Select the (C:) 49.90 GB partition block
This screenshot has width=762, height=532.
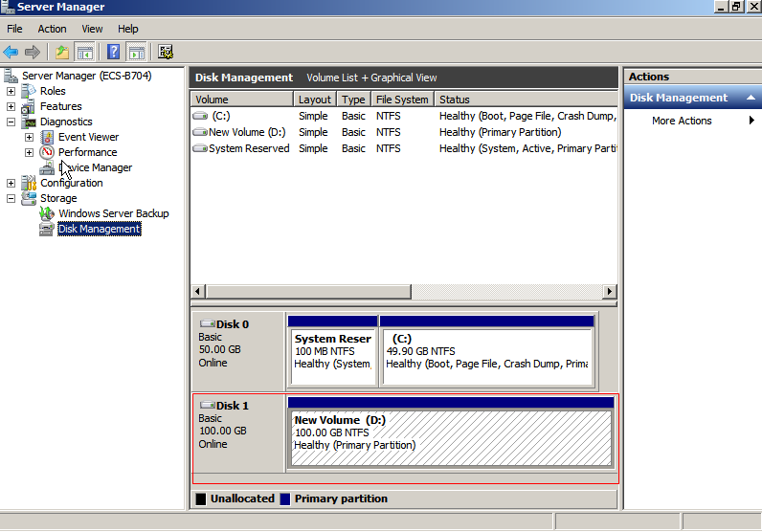click(487, 351)
